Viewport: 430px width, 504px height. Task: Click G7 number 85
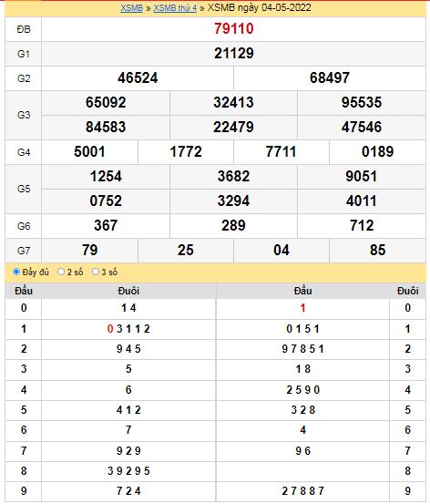pyautogui.click(x=377, y=251)
